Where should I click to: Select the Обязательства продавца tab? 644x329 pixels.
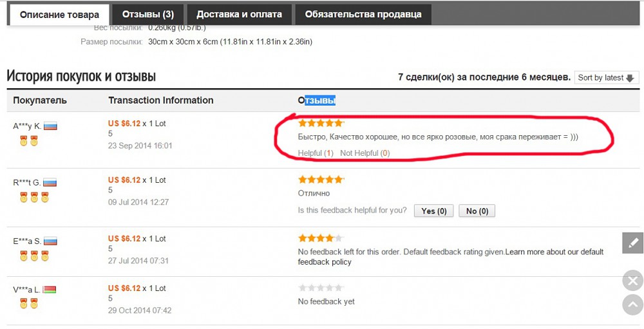click(363, 14)
